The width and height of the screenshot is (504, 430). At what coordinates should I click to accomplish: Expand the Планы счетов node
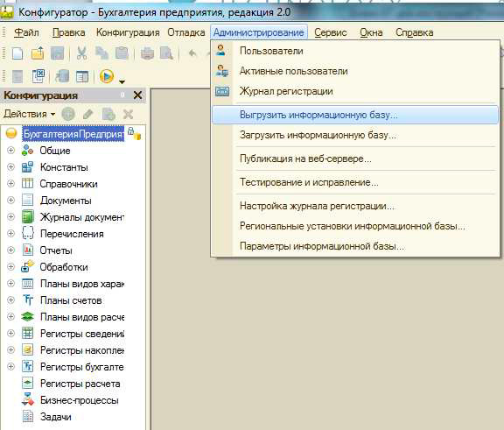pyautogui.click(x=10, y=300)
